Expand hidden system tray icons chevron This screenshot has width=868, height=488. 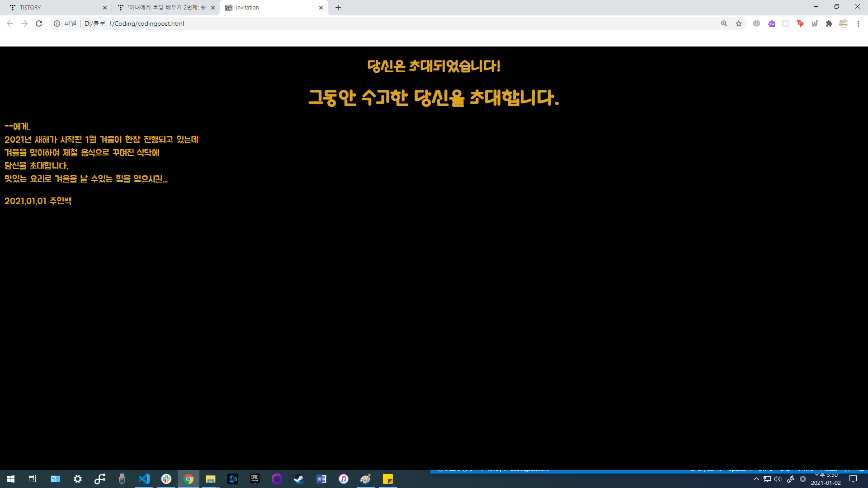click(756, 479)
